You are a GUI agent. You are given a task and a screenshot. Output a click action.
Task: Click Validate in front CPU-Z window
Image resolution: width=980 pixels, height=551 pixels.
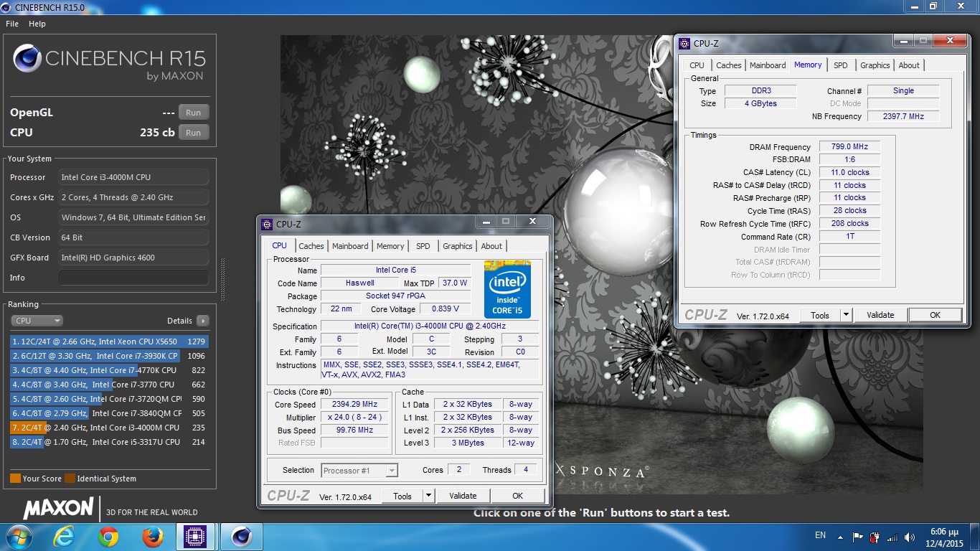(463, 496)
